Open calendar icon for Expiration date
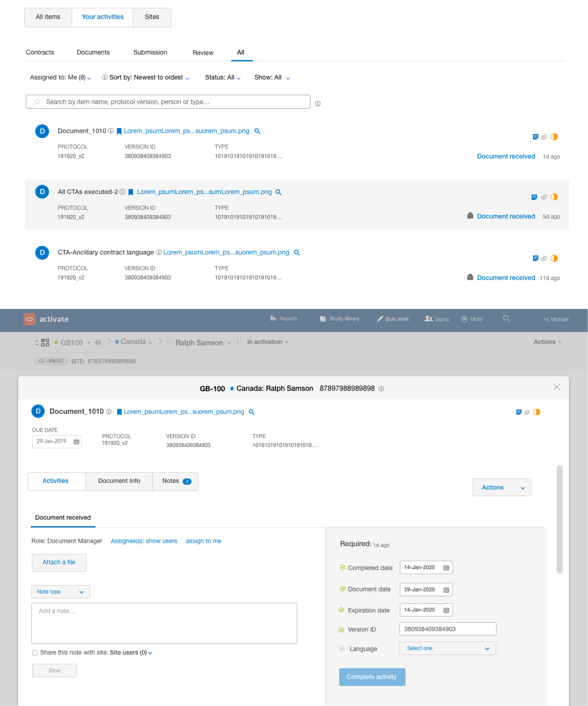Screen dimensions: 588x706 (446, 610)
